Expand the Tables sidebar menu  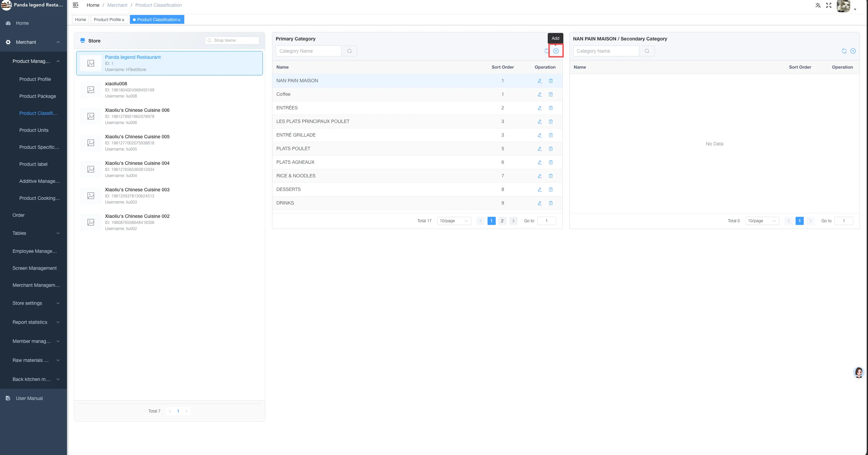pyautogui.click(x=33, y=233)
